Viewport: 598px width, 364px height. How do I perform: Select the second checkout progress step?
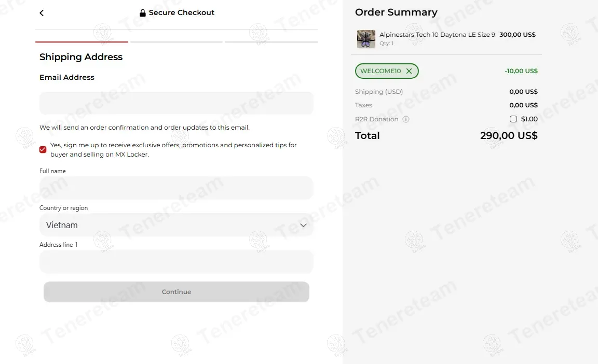pyautogui.click(x=176, y=41)
